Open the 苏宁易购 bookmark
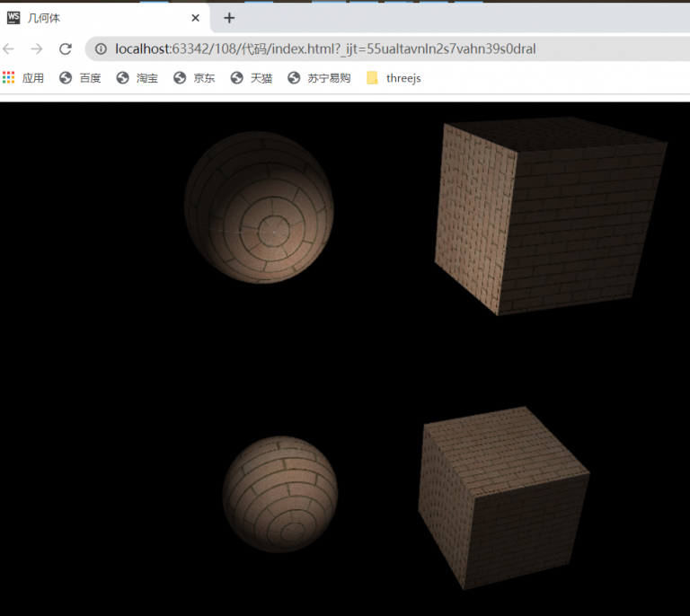 click(x=319, y=78)
